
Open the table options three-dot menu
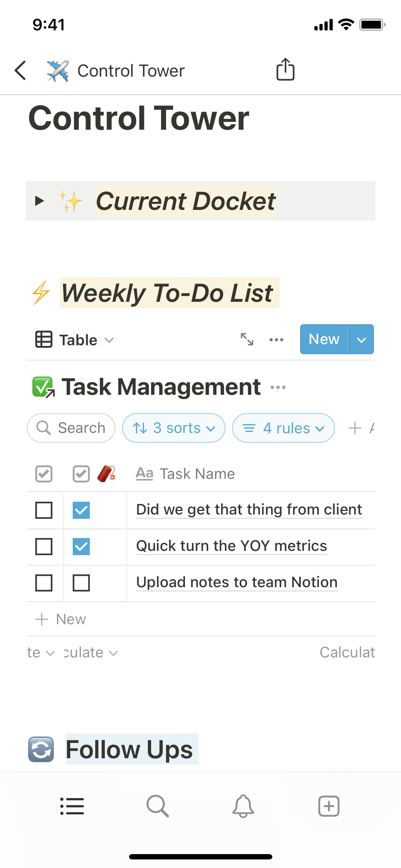(x=276, y=340)
